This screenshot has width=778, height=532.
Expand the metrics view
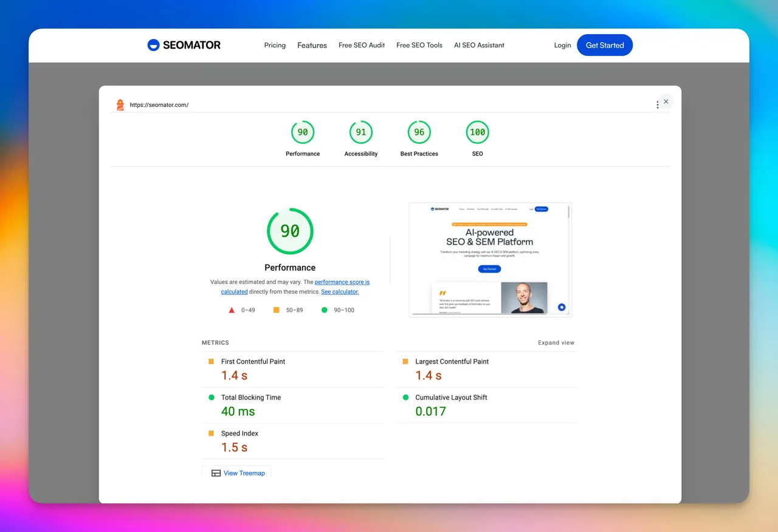coord(556,343)
